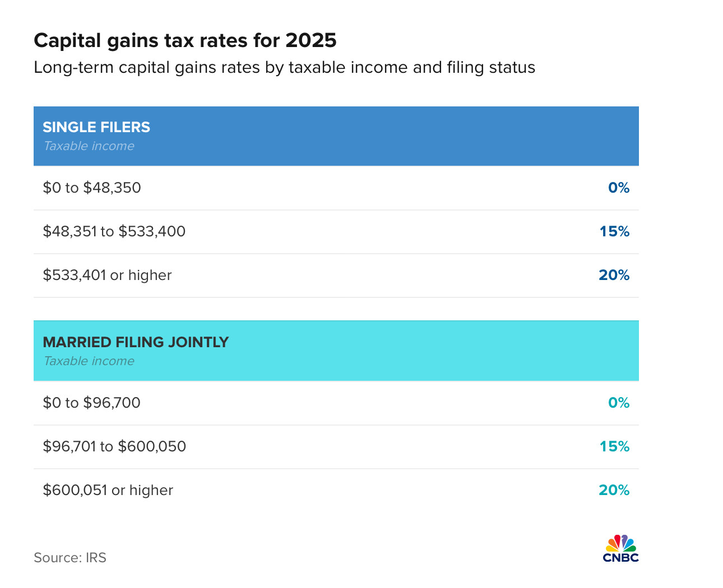This screenshot has height=588, width=723.
Task: Select the SINGLE FILERS header
Action: (96, 127)
